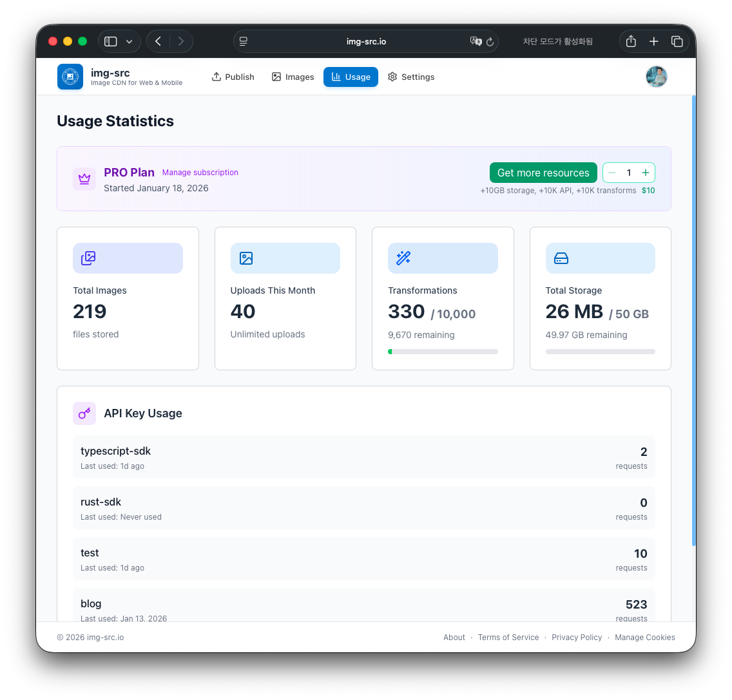Image resolution: width=732 pixels, height=700 pixels.
Task: Open a new tab with the plus icon
Action: [x=654, y=41]
